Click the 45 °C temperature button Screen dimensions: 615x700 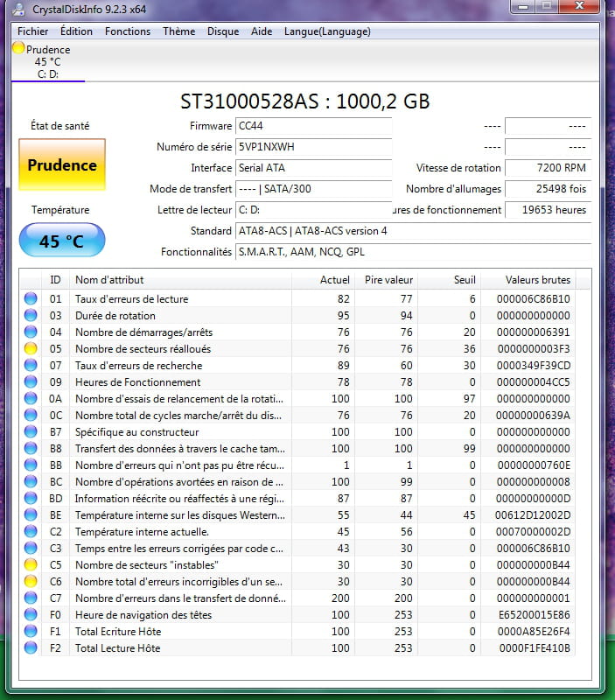(62, 241)
